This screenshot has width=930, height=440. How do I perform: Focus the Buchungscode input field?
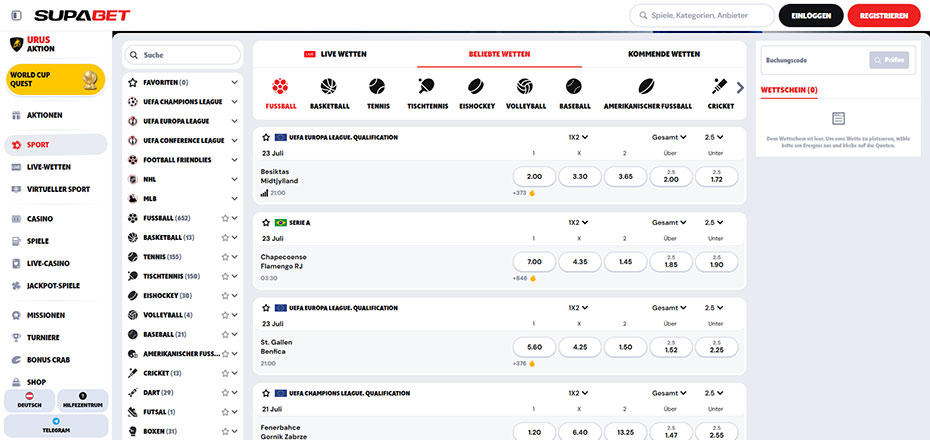pos(816,60)
